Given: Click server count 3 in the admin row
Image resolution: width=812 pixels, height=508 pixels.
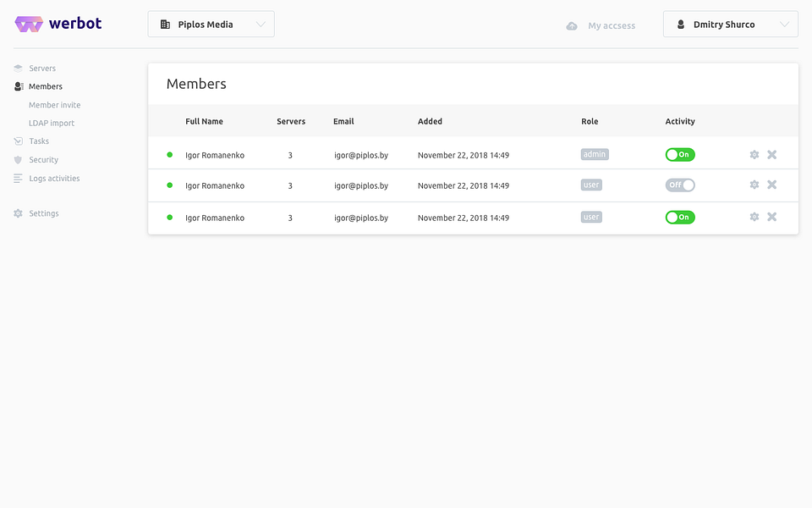Looking at the screenshot, I should tap(290, 155).
